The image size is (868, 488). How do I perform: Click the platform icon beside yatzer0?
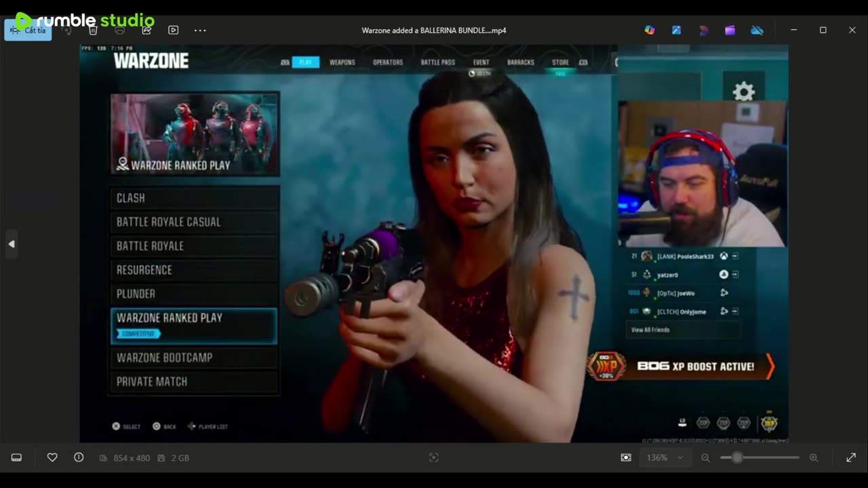point(724,274)
